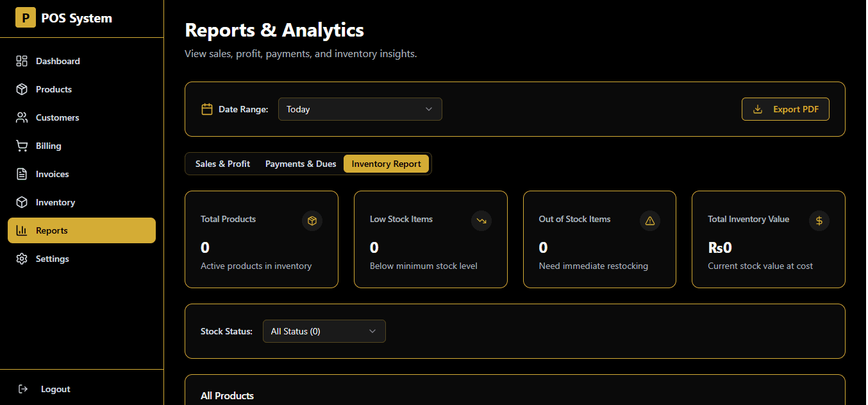This screenshot has height=405, width=868.
Task: Click the Low Stock trending-down icon
Action: click(481, 221)
